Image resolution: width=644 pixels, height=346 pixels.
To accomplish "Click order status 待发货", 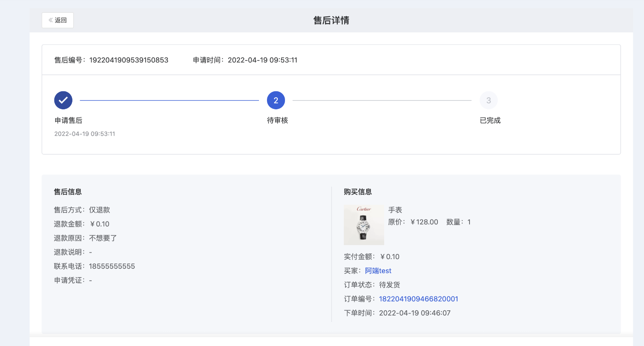I will pos(389,285).
